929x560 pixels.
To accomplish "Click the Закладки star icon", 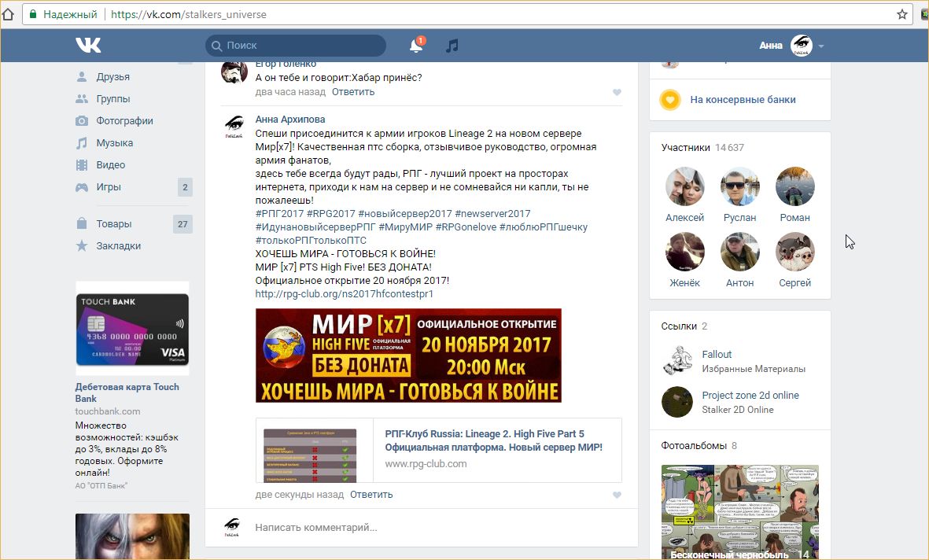I will pyautogui.click(x=82, y=245).
